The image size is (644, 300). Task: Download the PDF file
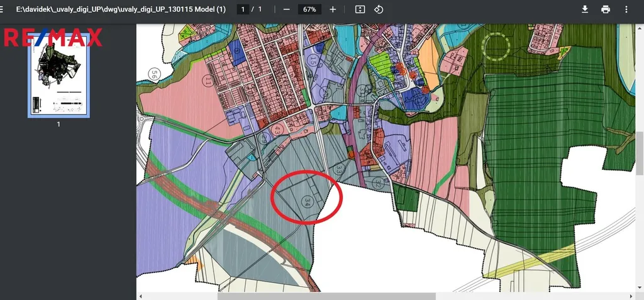coord(585,9)
